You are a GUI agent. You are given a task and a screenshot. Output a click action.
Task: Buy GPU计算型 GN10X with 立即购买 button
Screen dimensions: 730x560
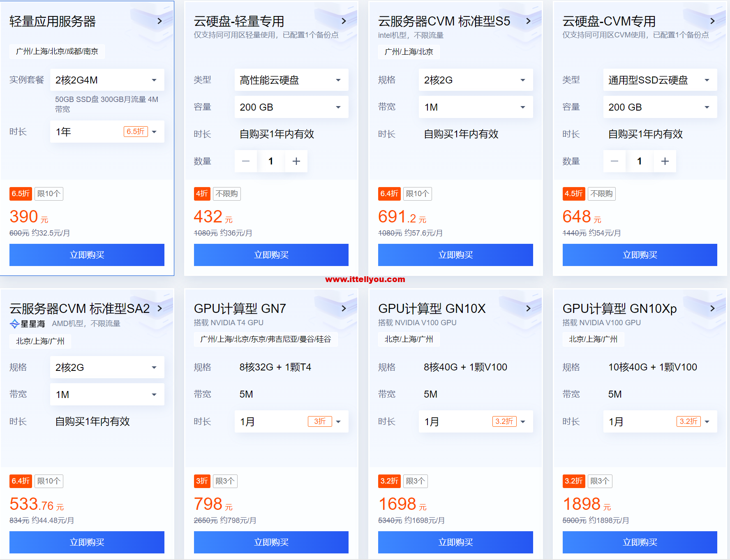coord(455,542)
